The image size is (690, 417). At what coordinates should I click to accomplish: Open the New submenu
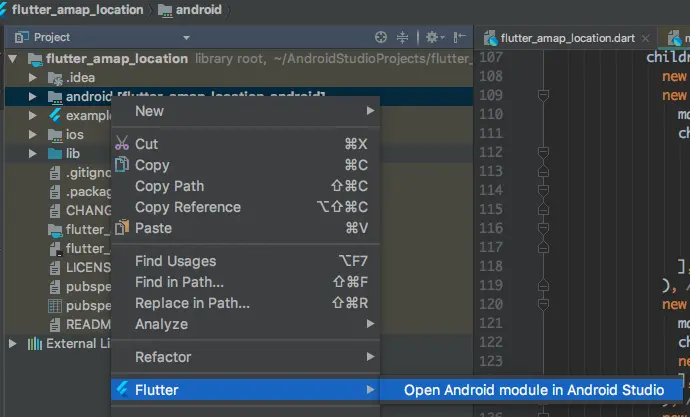pyautogui.click(x=245, y=111)
